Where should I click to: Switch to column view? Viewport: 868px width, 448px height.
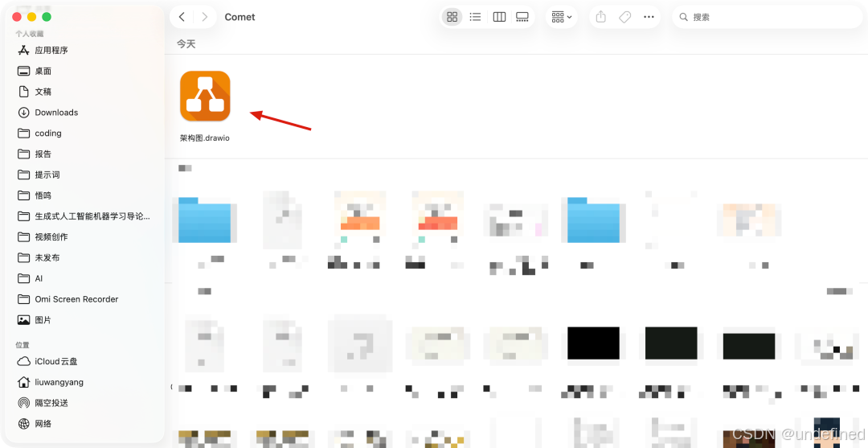click(x=499, y=17)
